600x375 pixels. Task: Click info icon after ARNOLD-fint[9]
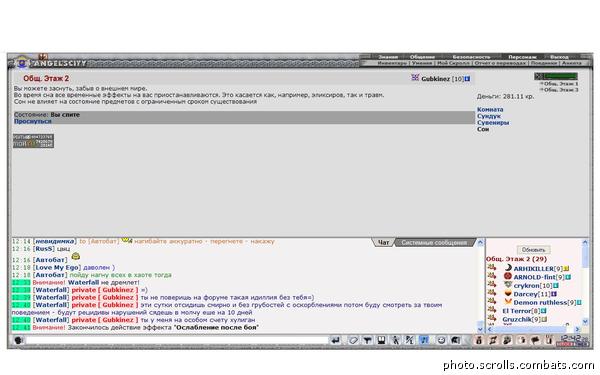pos(568,277)
